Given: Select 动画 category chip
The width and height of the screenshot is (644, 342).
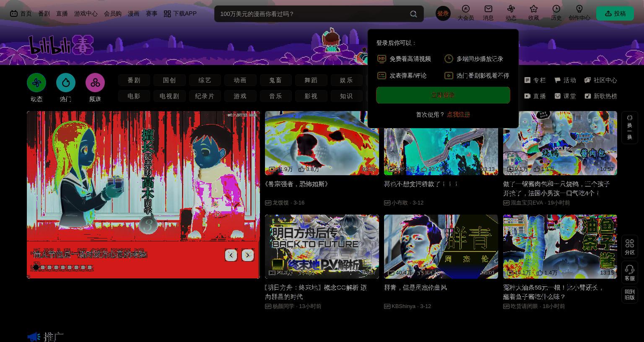Looking at the screenshot, I should 240,80.
